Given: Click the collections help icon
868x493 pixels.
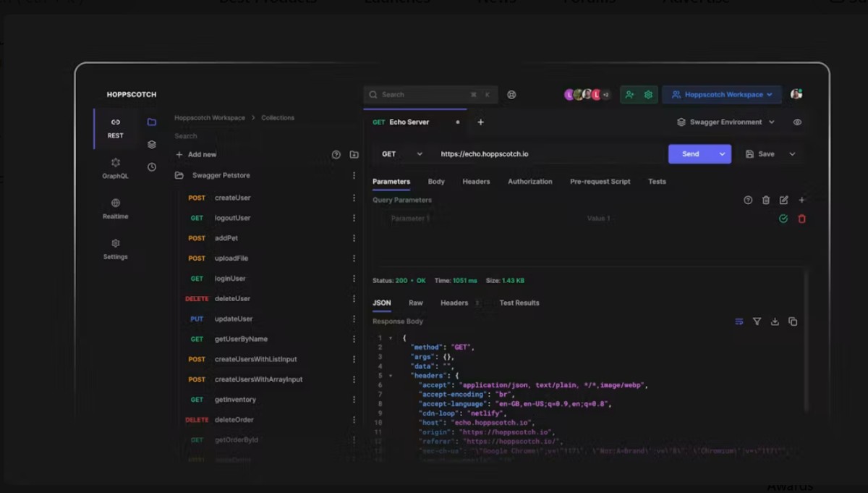Looking at the screenshot, I should click(336, 155).
